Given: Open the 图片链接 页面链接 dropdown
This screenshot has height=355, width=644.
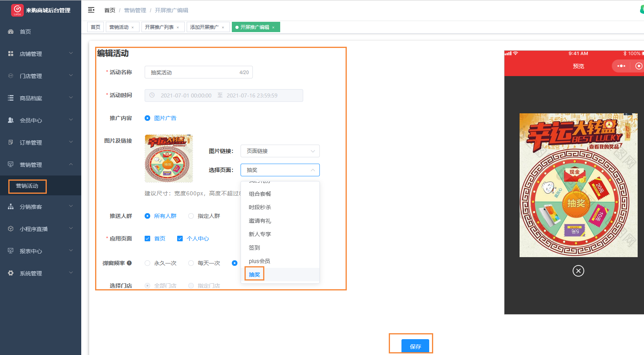Looking at the screenshot, I should (x=280, y=151).
